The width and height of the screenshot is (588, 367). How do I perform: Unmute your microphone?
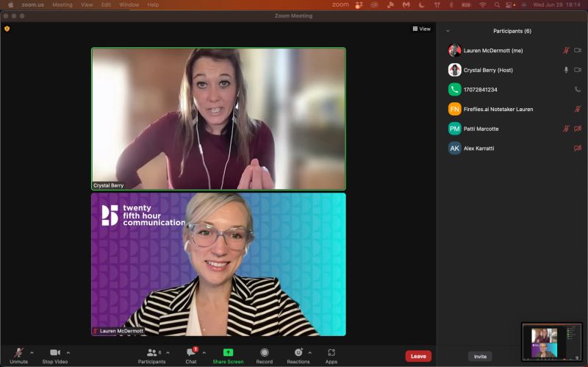(x=18, y=355)
